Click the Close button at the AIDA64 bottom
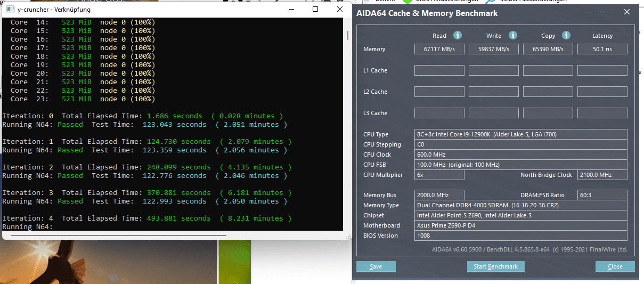This screenshot has height=284, width=644. pos(615,266)
